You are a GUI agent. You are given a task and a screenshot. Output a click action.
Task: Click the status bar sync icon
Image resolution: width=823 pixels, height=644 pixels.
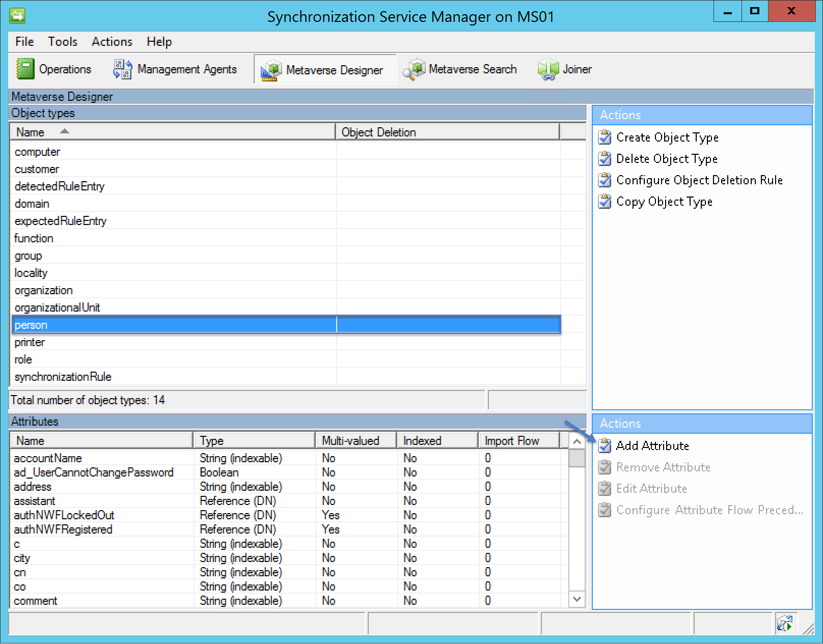[x=785, y=623]
